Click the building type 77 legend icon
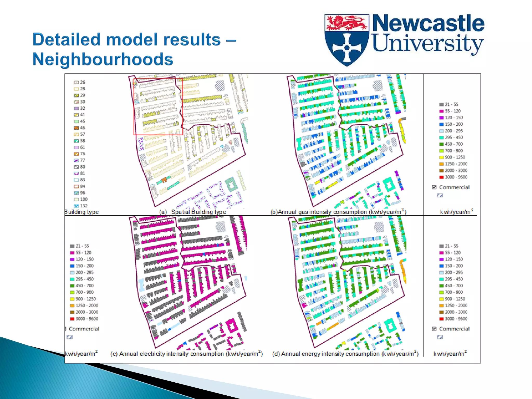This screenshot has height=399, width=532. (76, 160)
